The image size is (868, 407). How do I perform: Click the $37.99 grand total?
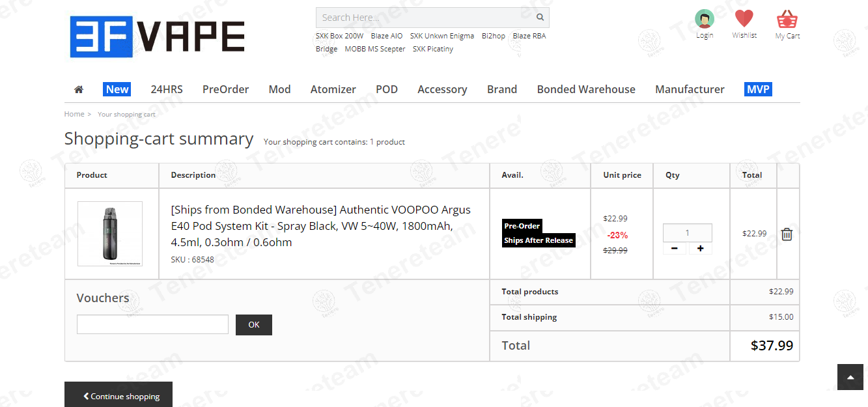pyautogui.click(x=772, y=346)
